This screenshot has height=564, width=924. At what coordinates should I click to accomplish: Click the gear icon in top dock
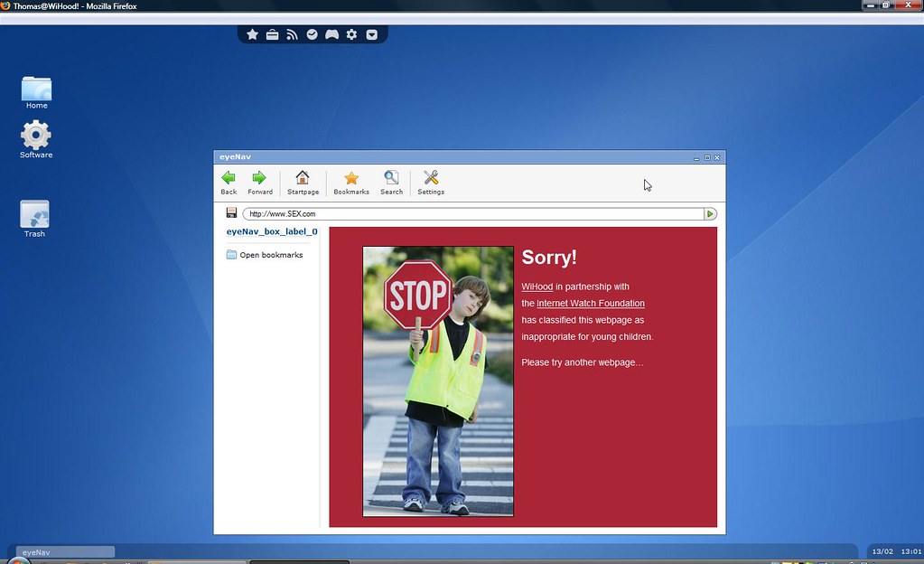[x=351, y=34]
